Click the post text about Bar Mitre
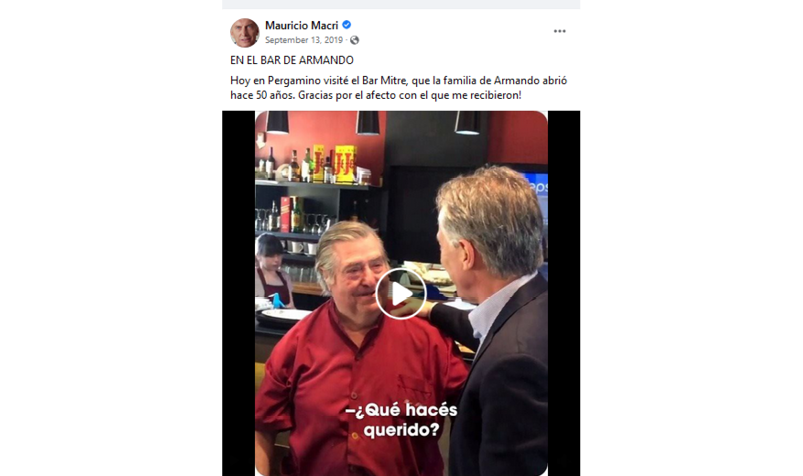The height and width of the screenshot is (476, 803). coord(398,88)
